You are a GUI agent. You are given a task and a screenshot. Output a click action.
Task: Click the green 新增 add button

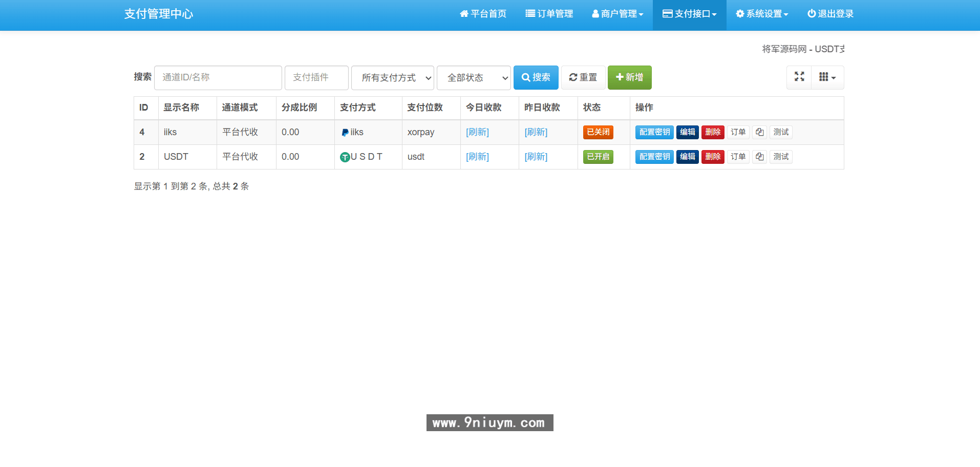pyautogui.click(x=630, y=77)
